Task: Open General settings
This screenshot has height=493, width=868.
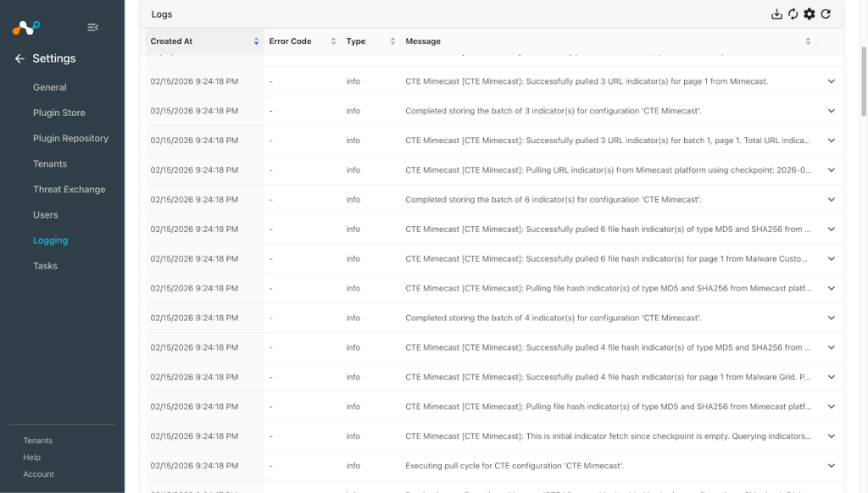Action: pos(49,87)
